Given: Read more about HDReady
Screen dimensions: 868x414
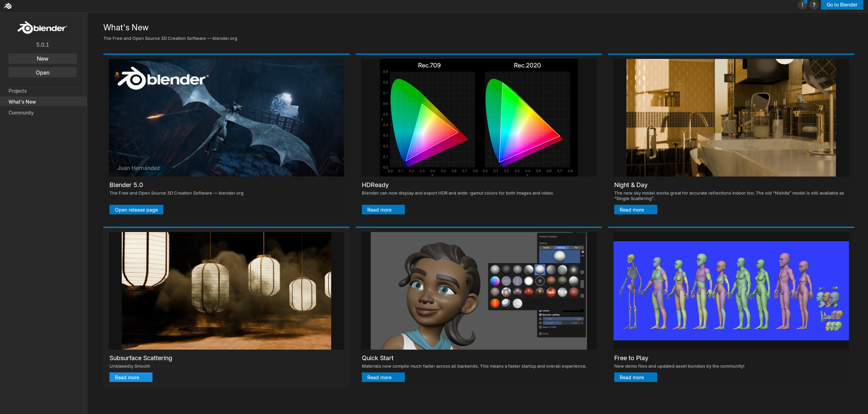Looking at the screenshot, I should [x=383, y=210].
